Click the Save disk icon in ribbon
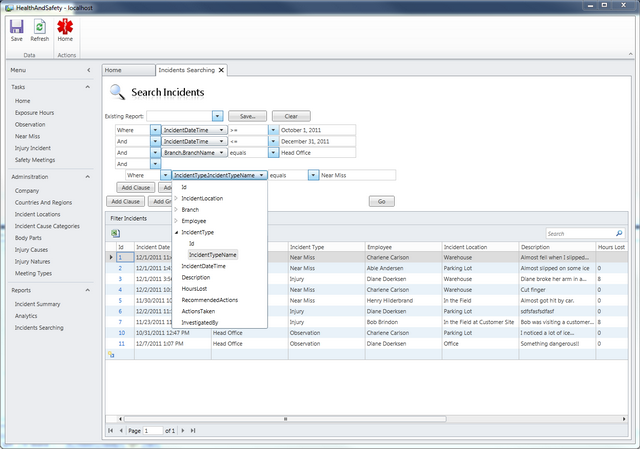Image resolution: width=640 pixels, height=449 pixels. [x=16, y=27]
